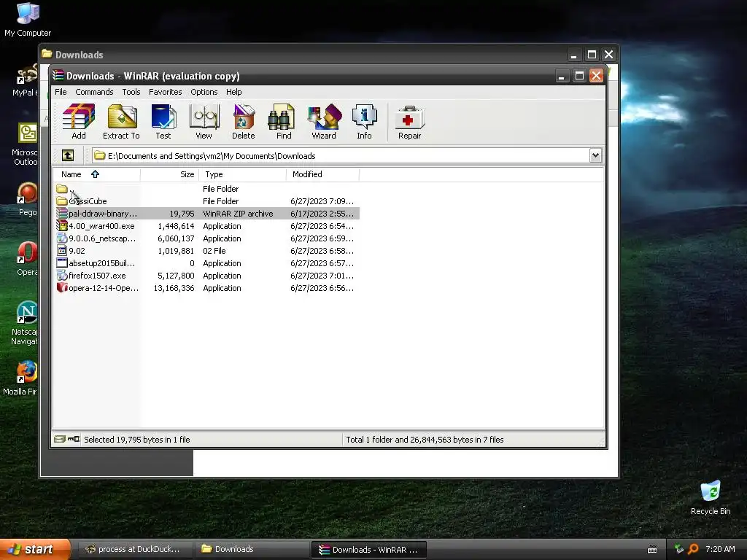Switch to Downloads taskbar button
The width and height of the screenshot is (747, 560).
pos(252,549)
